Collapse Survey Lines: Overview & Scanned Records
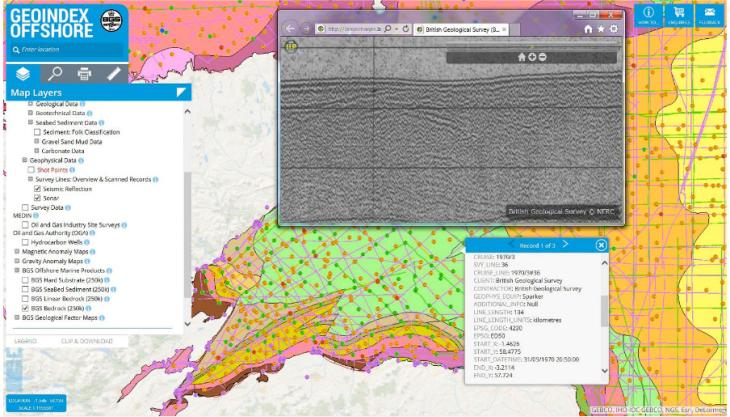730x417 pixels. coord(31,179)
